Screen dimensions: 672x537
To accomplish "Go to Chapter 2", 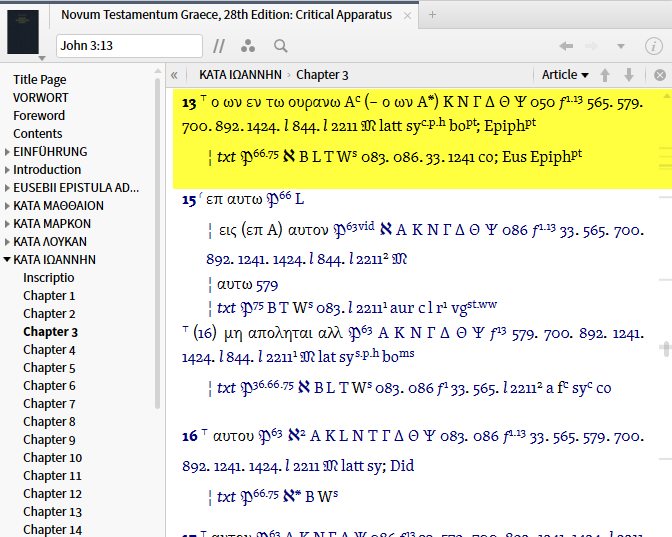I will [49, 314].
